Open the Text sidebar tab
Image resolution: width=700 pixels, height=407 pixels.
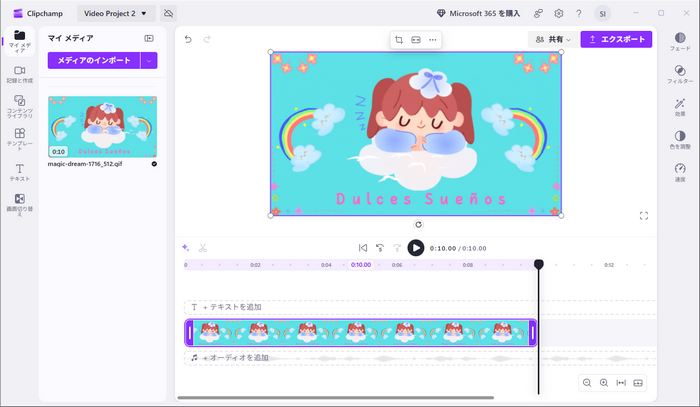(19, 172)
